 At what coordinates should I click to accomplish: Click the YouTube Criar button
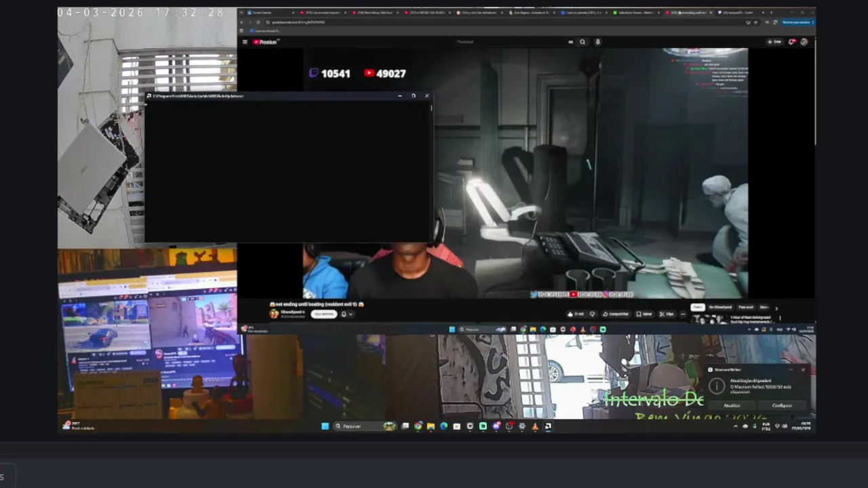click(x=774, y=42)
